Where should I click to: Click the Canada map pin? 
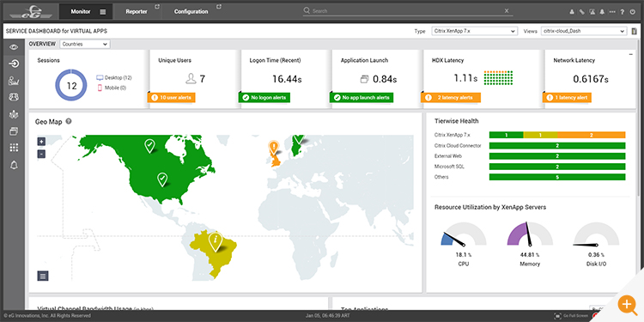150,146
